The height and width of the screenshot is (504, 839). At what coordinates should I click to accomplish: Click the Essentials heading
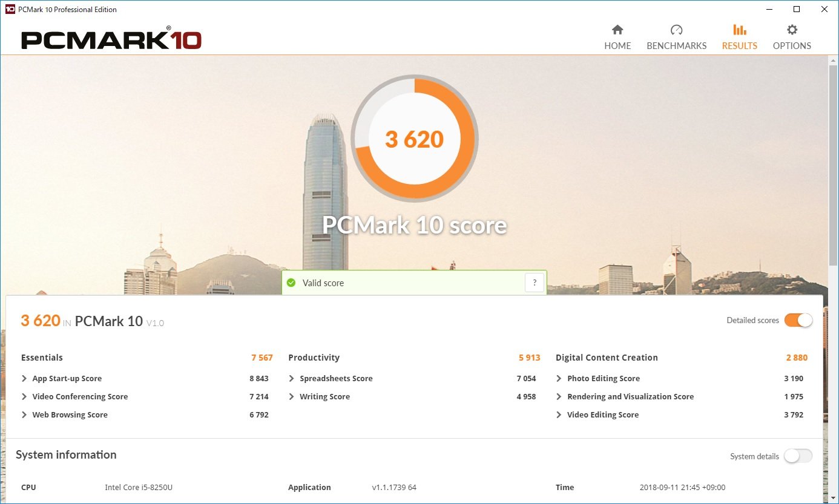click(x=42, y=358)
